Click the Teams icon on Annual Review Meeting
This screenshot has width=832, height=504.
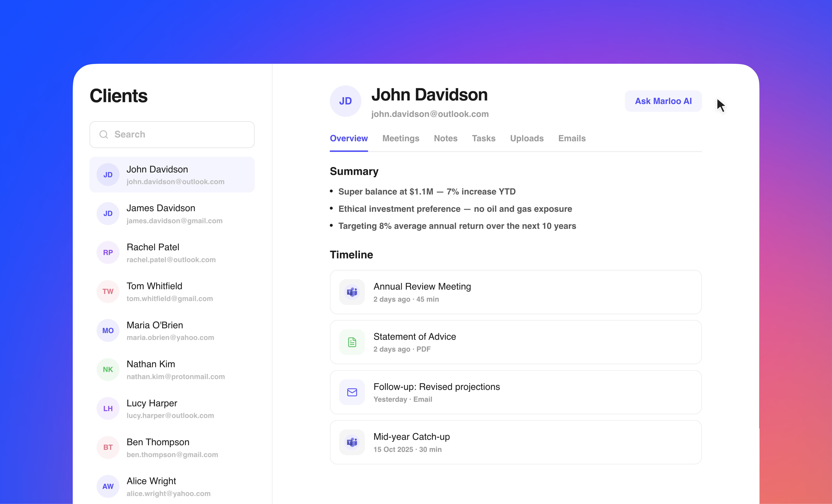pyautogui.click(x=352, y=292)
